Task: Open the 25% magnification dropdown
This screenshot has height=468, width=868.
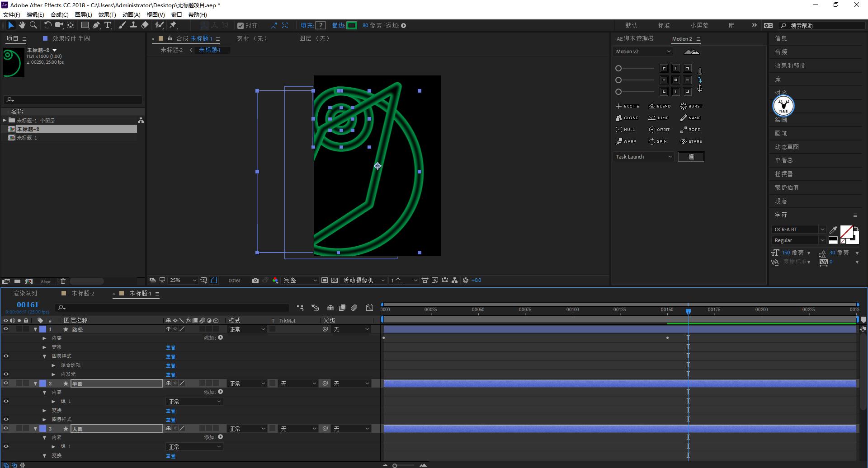Action: (x=183, y=281)
